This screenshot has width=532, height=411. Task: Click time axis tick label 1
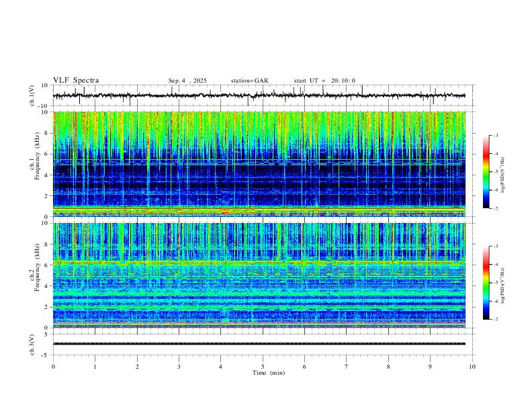[95, 367]
